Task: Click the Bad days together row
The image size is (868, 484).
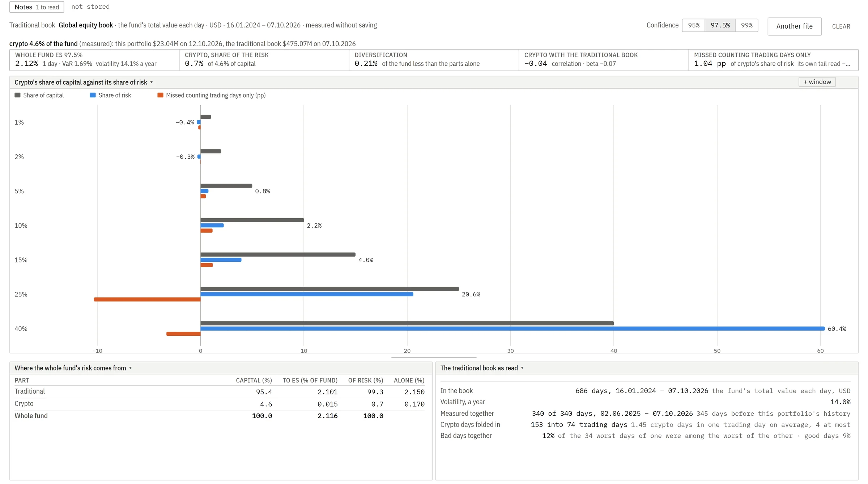Action: (645, 436)
